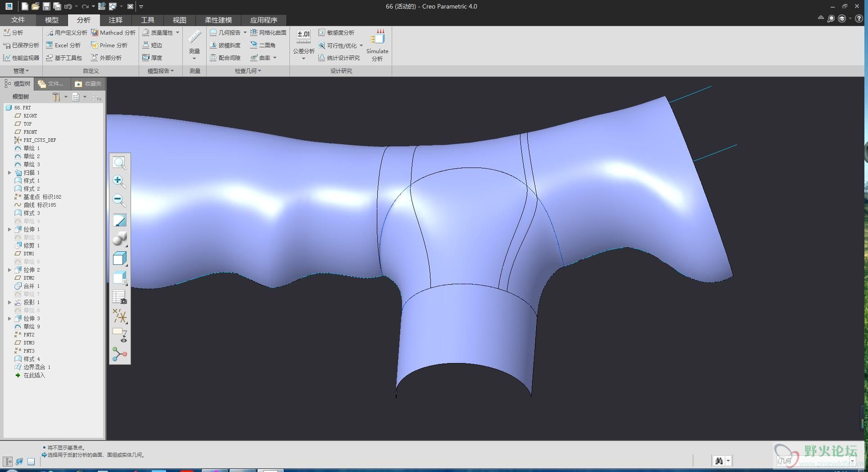Viewport: 868px width, 472px height.
Task: Click the close window icon in quick toolbar
Action: click(x=130, y=6)
